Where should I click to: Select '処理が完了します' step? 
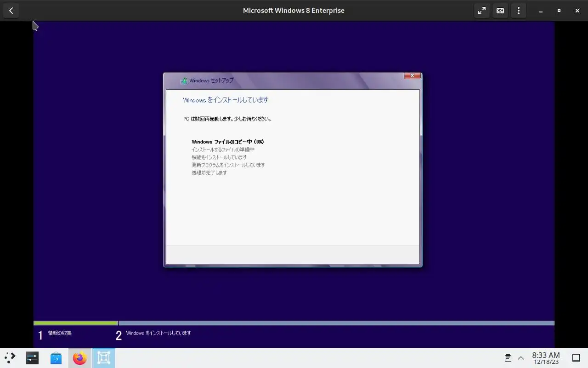(x=209, y=172)
